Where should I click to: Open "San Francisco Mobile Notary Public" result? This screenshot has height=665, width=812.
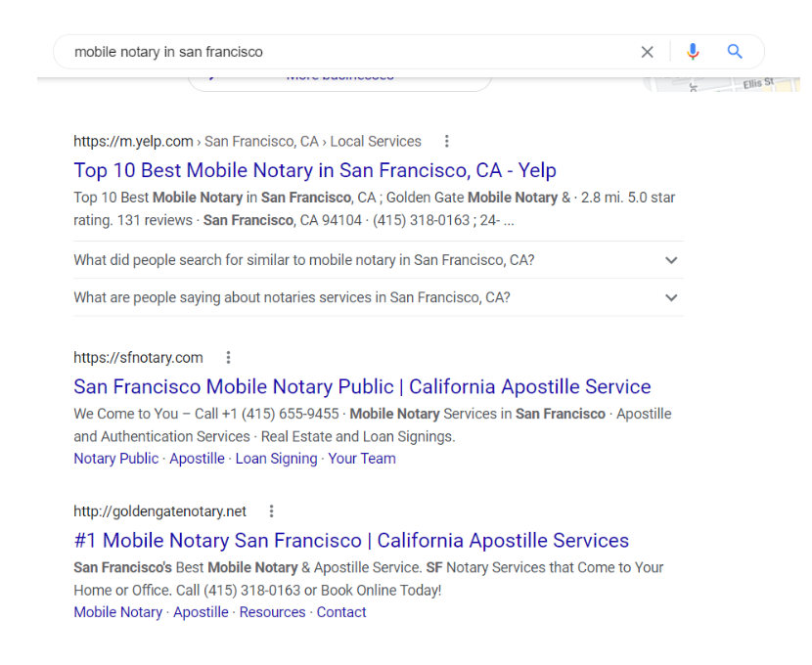click(362, 385)
